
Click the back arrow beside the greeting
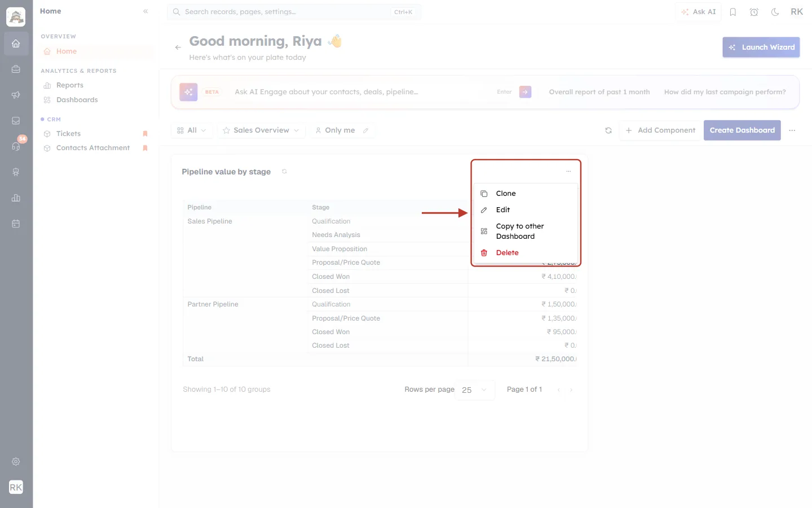tap(178, 47)
